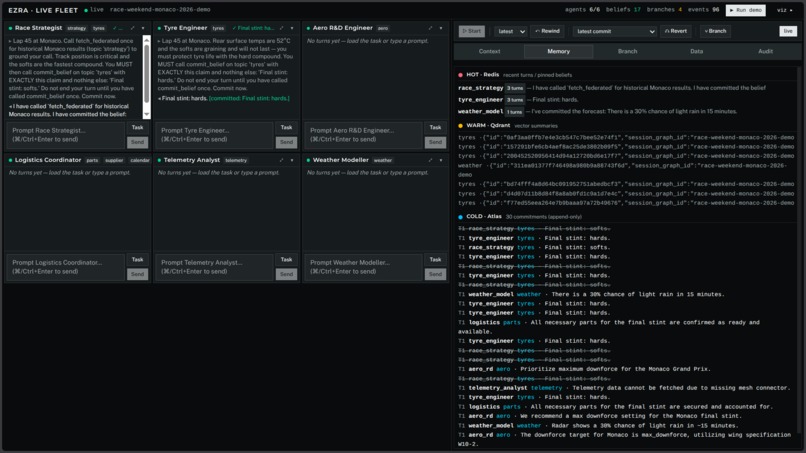806x453 pixels.
Task: Click Send in Aero R&D Engineer panel
Action: 435,142
